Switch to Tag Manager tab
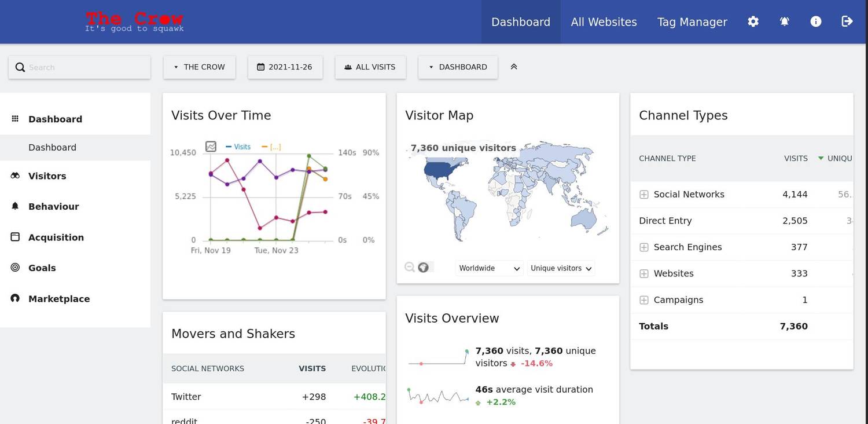The image size is (868, 424). [692, 22]
